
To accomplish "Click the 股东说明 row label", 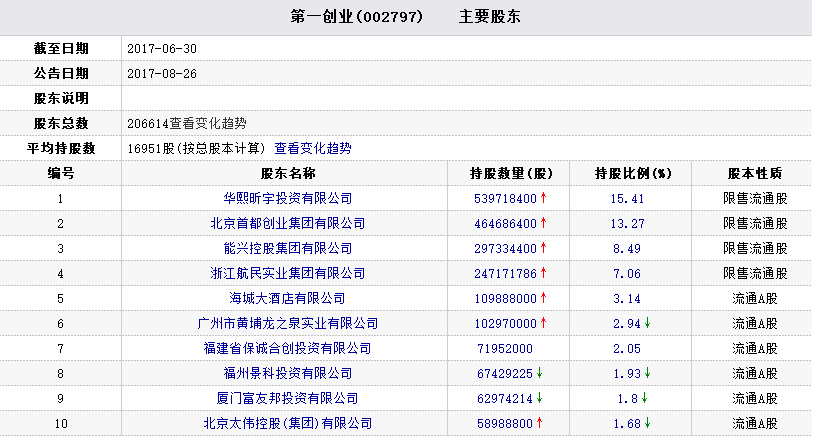I will click(x=61, y=98).
